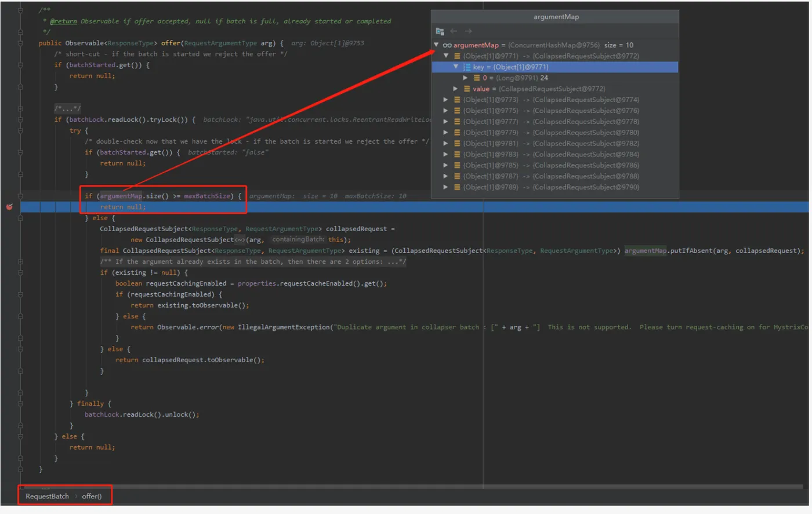Click the icon beside 0 = {Long@9791}
812x514 pixels.
[477, 78]
